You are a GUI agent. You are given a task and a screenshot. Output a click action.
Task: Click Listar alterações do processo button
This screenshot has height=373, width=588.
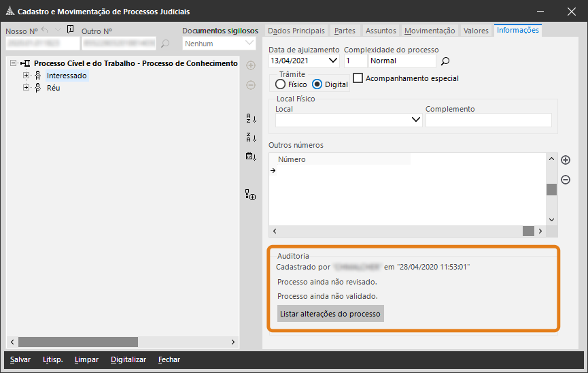330,314
